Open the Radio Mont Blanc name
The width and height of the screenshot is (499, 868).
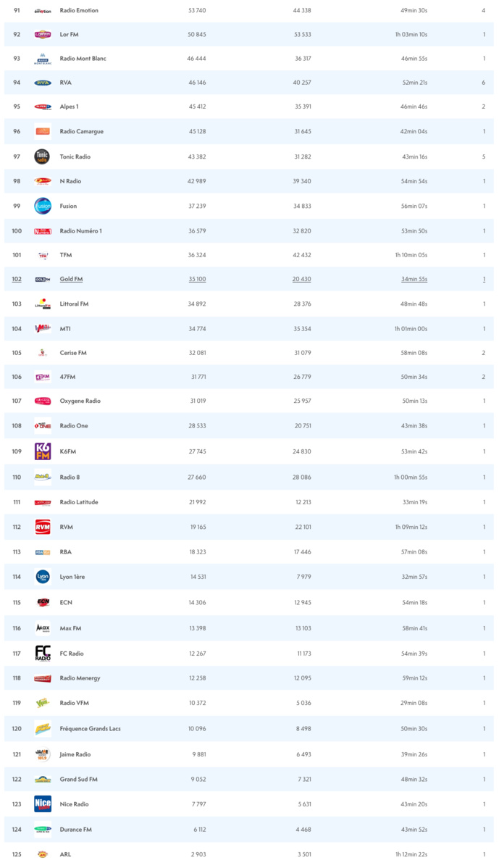coord(83,58)
